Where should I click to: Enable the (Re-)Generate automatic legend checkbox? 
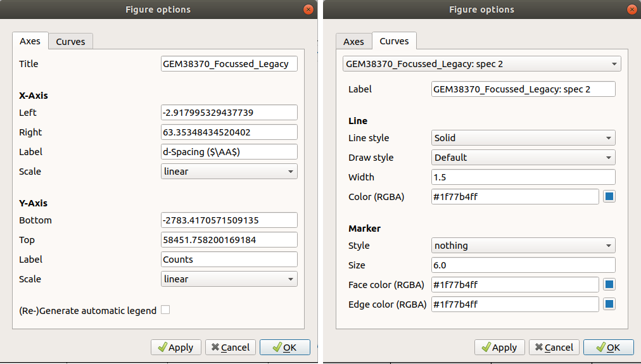click(165, 310)
